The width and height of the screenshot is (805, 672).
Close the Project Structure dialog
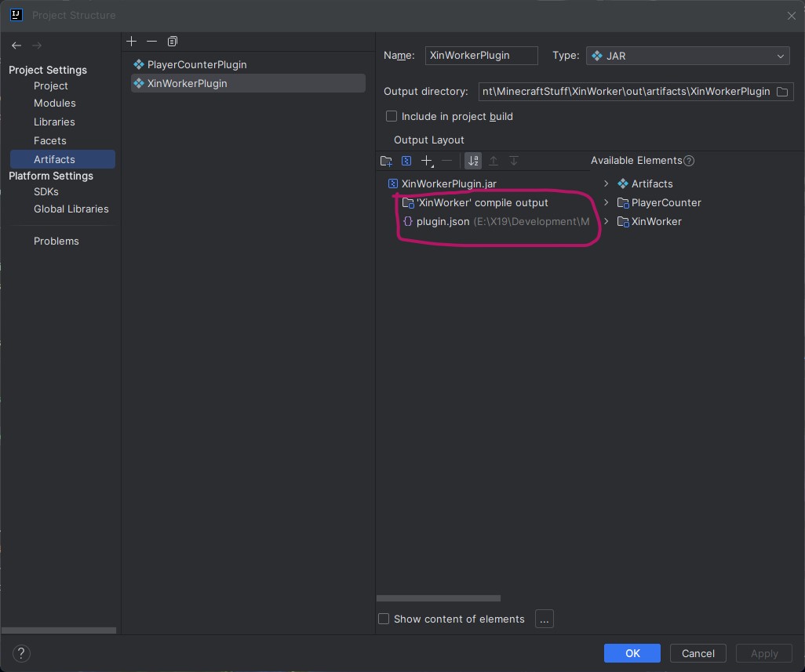point(791,16)
